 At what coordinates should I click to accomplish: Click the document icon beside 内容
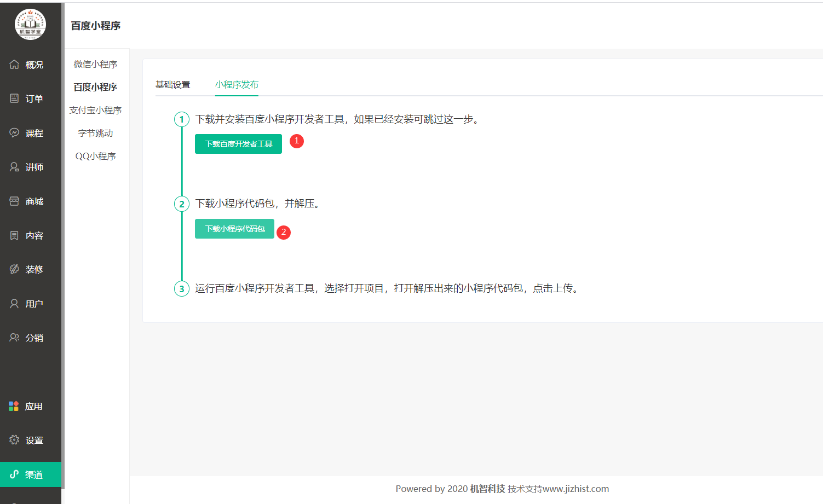click(x=14, y=235)
